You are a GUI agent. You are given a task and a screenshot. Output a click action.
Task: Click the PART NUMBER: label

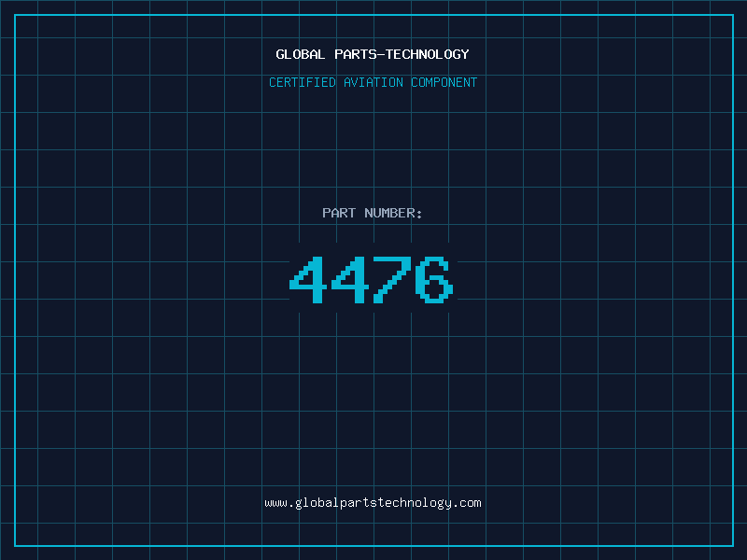pos(372,213)
